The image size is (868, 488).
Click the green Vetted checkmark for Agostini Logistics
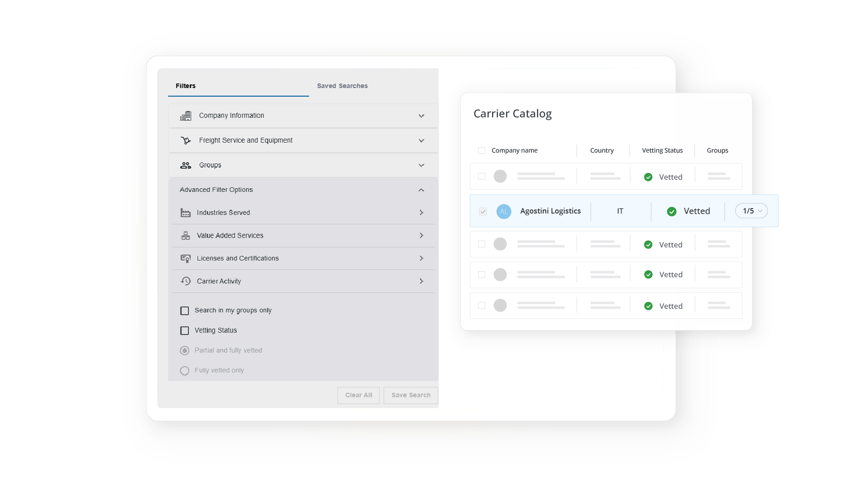coord(672,211)
